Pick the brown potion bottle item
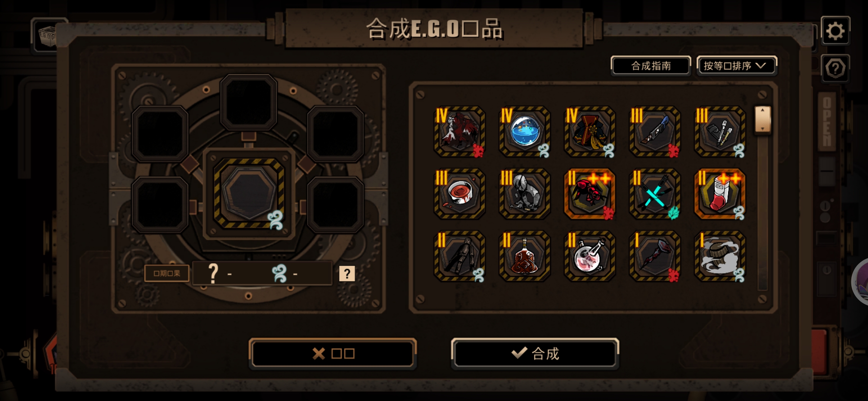The width and height of the screenshot is (868, 401). click(x=525, y=256)
